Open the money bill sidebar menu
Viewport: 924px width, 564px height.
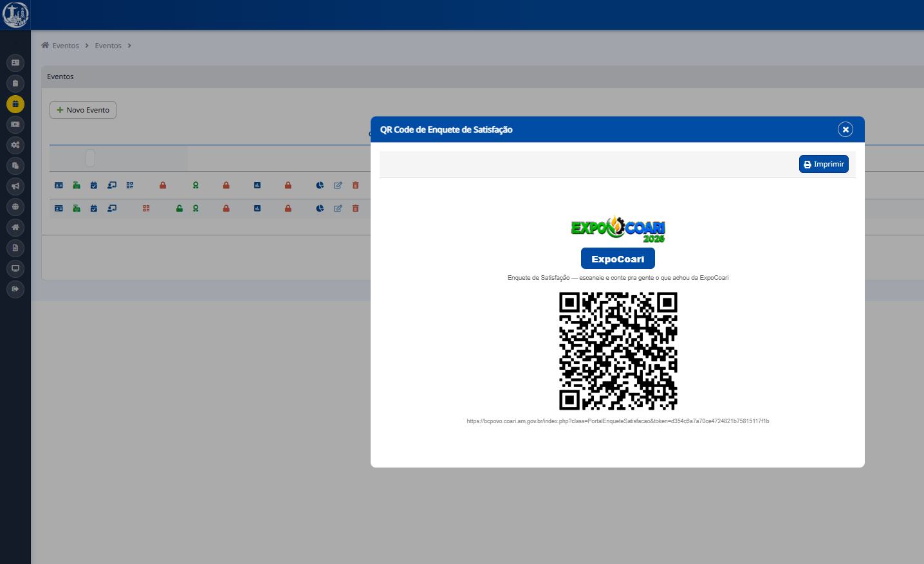[x=15, y=124]
